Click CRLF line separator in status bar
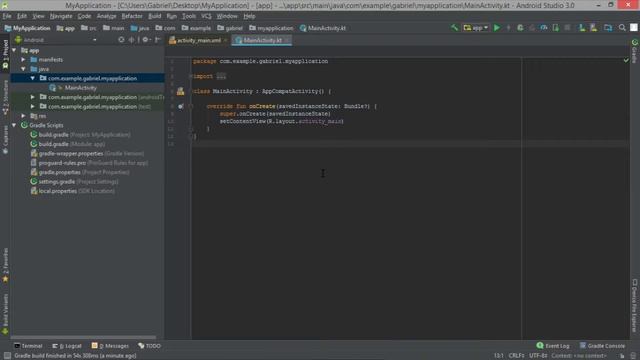Image resolution: width=640 pixels, height=360 pixels. click(516, 356)
